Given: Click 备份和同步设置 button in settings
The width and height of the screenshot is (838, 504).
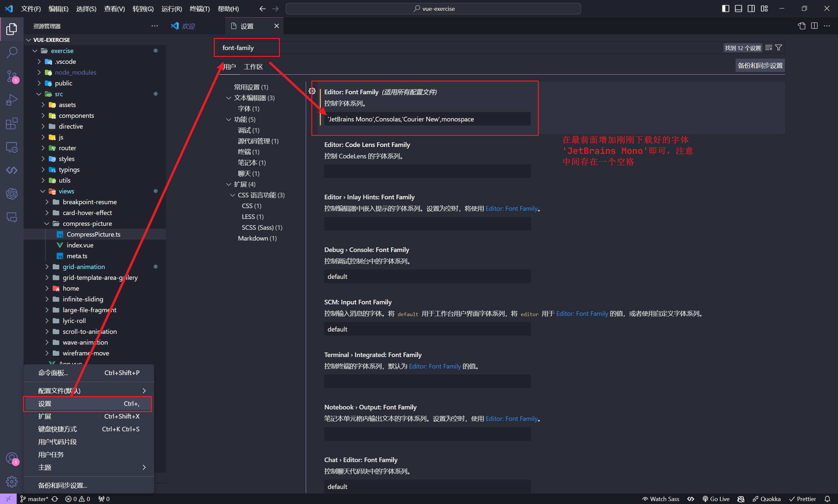Looking at the screenshot, I should click(760, 65).
